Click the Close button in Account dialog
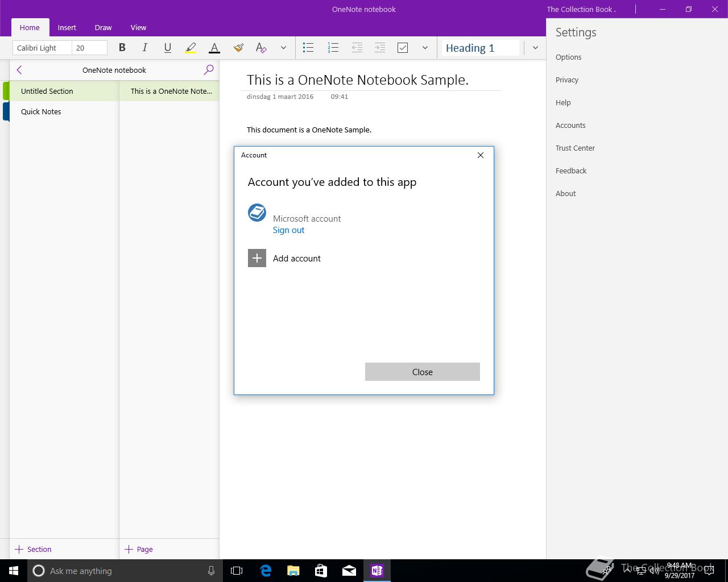 point(423,372)
